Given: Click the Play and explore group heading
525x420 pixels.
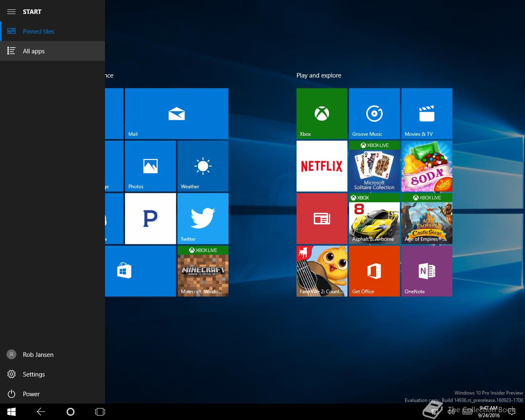Looking at the screenshot, I should [x=319, y=75].
